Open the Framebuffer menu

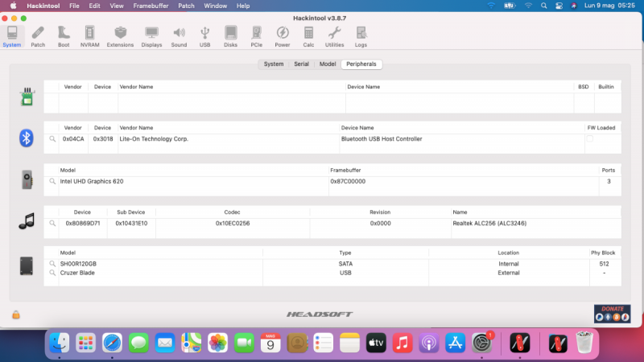[x=151, y=6]
